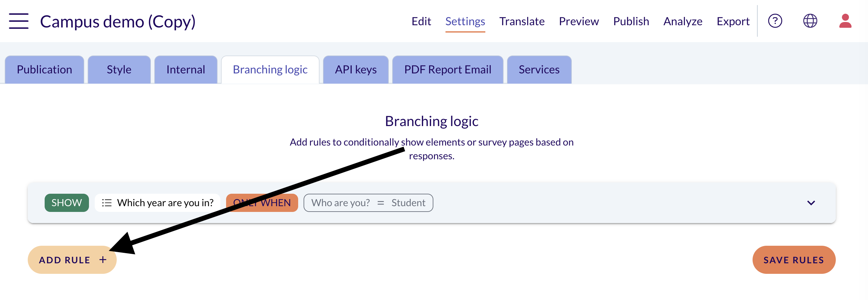Select the Branching logic tab
868x300 pixels.
pyautogui.click(x=270, y=70)
